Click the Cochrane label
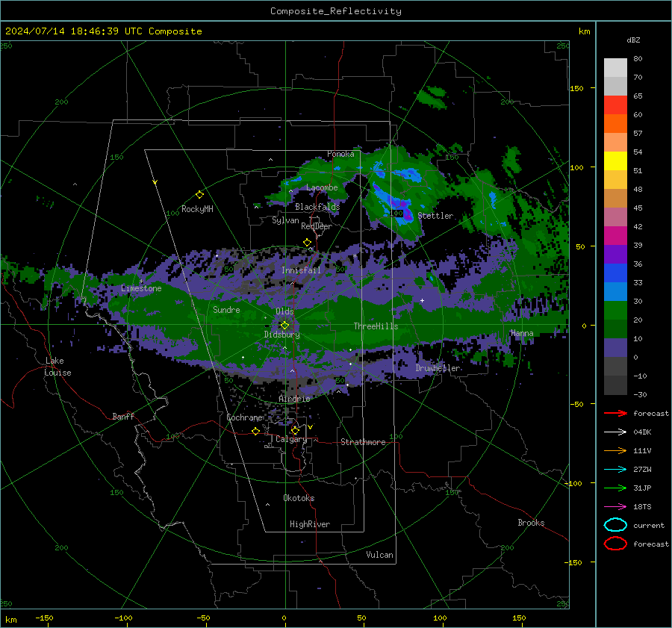The height and width of the screenshot is (628, 672). pos(244,417)
